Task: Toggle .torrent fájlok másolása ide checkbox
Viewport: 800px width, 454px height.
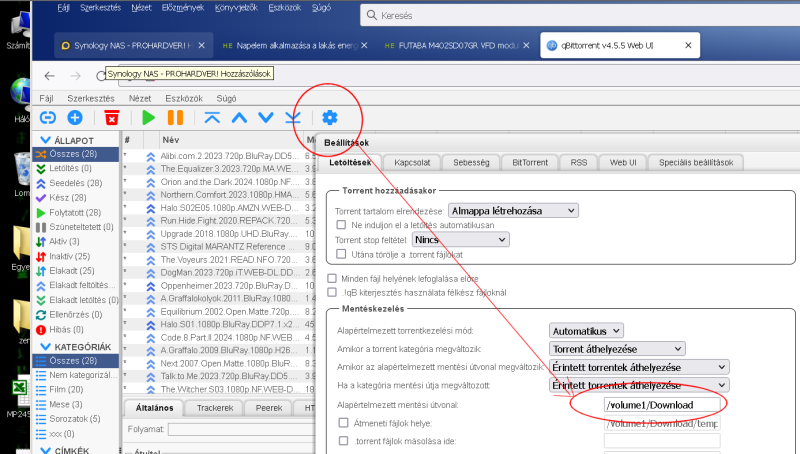Action: (x=343, y=441)
